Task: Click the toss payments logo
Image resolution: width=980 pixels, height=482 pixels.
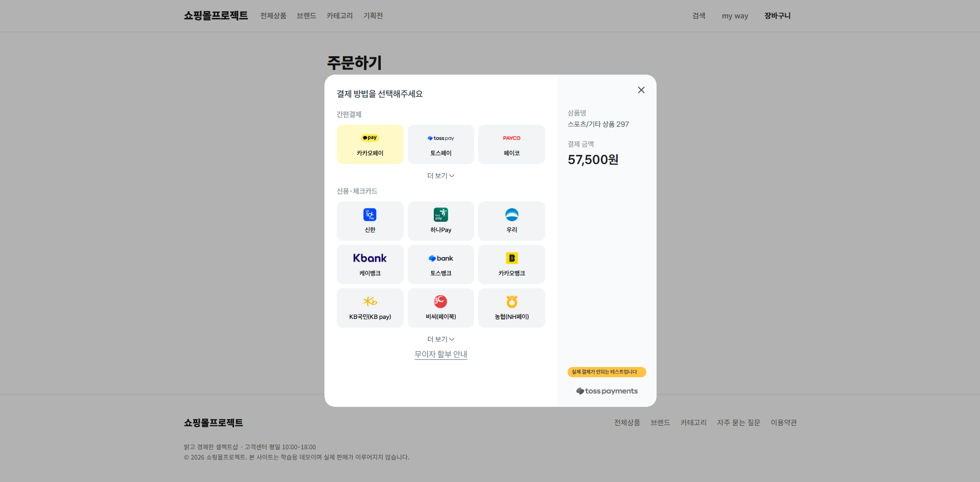Action: pyautogui.click(x=607, y=391)
